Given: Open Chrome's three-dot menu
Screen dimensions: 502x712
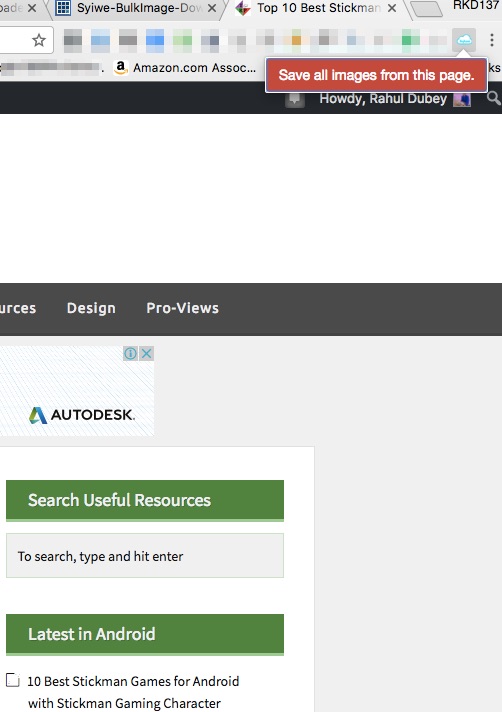Looking at the screenshot, I should [492, 40].
